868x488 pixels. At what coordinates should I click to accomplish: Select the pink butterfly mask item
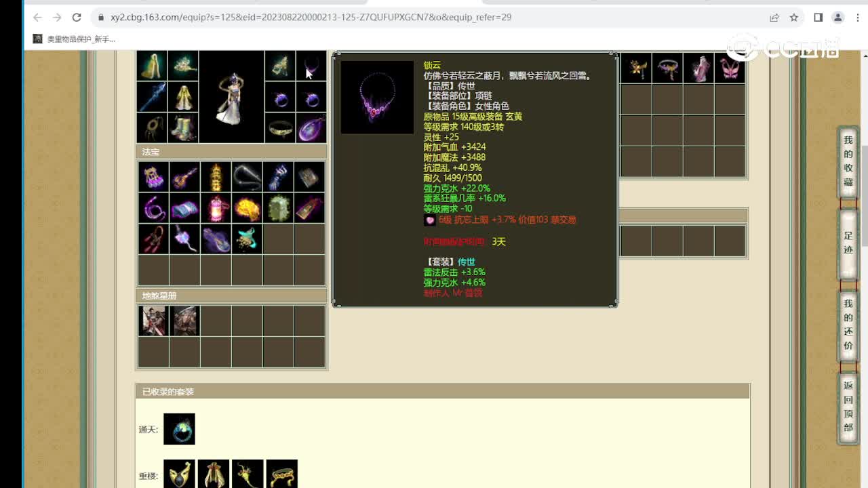pos(730,68)
